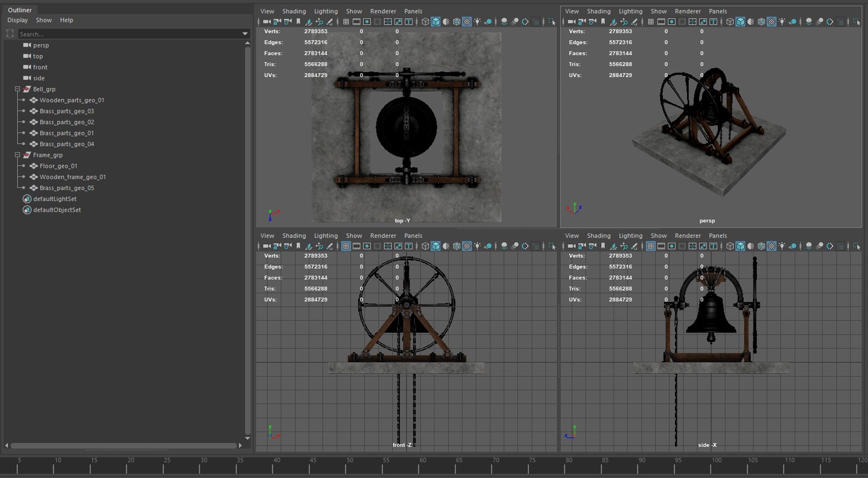868x478 pixels.
Task: Select Floor_geo_01 in the Outliner
Action: click(58, 166)
